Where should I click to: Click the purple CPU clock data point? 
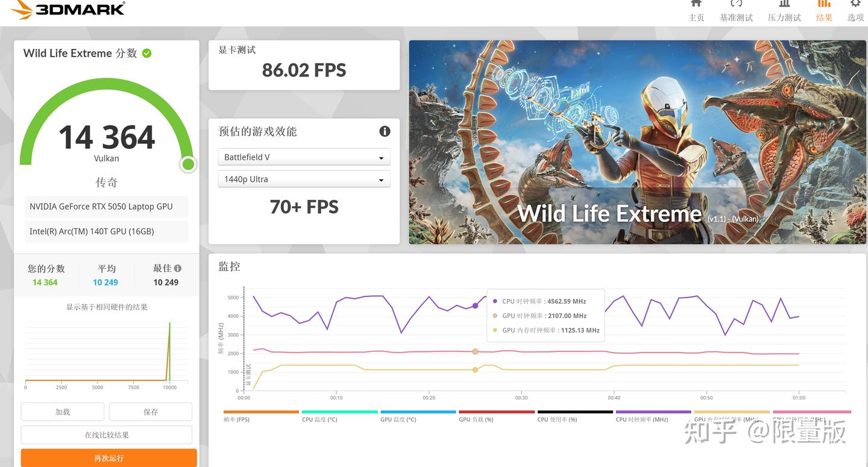click(475, 306)
